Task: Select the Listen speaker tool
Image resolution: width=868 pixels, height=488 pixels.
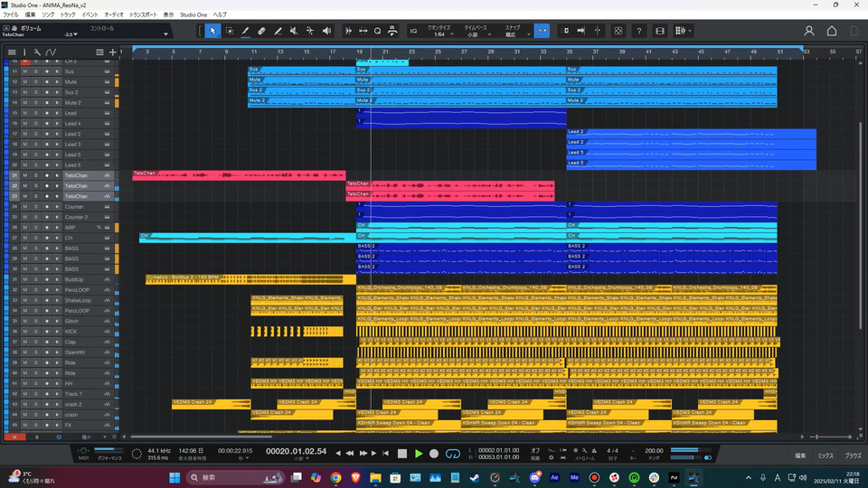Action: click(x=326, y=31)
